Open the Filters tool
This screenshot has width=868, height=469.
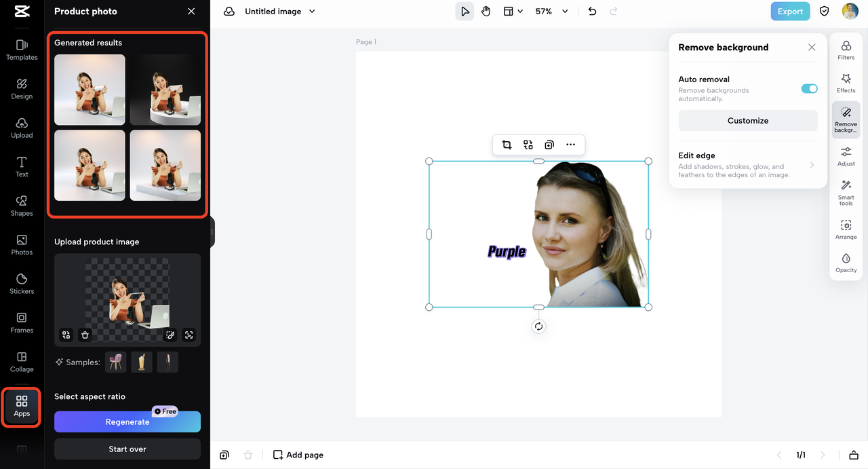coord(846,51)
